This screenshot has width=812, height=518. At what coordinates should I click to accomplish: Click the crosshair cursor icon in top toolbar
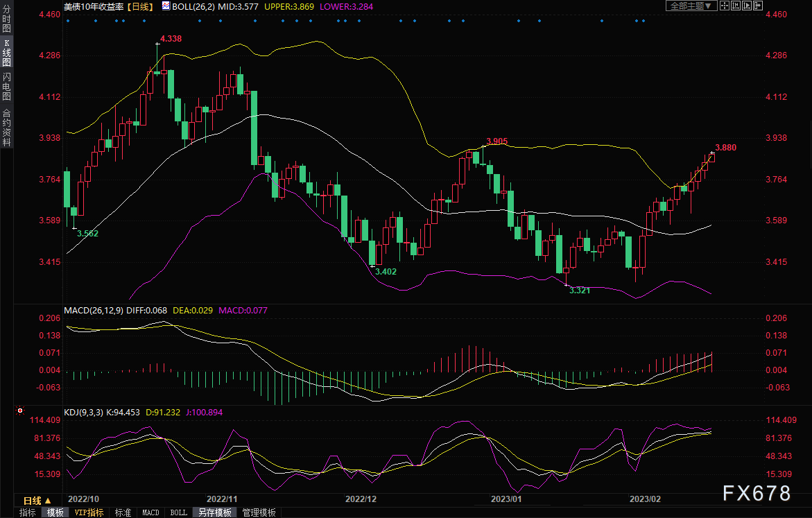tap(725, 6)
